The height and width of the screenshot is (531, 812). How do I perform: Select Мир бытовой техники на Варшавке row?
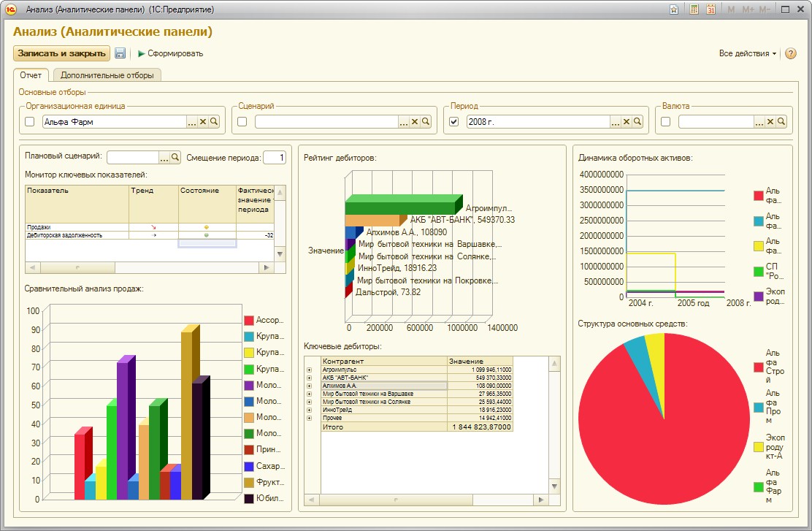click(417, 394)
